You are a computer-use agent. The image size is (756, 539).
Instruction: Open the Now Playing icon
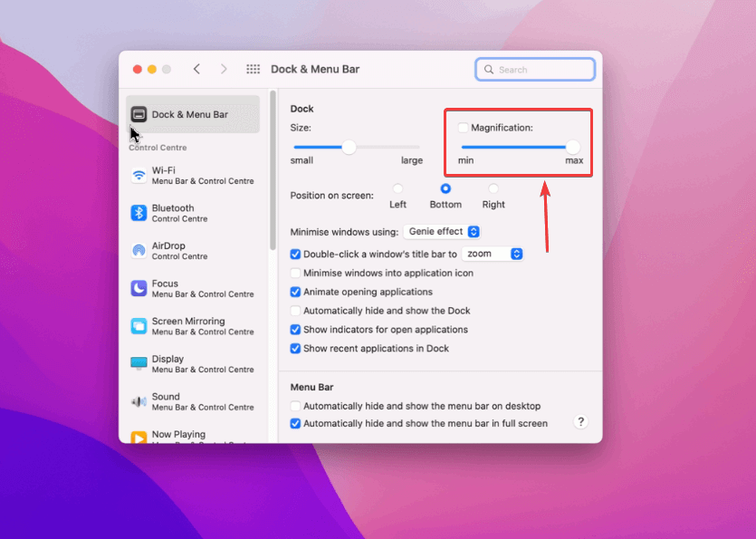click(x=139, y=438)
